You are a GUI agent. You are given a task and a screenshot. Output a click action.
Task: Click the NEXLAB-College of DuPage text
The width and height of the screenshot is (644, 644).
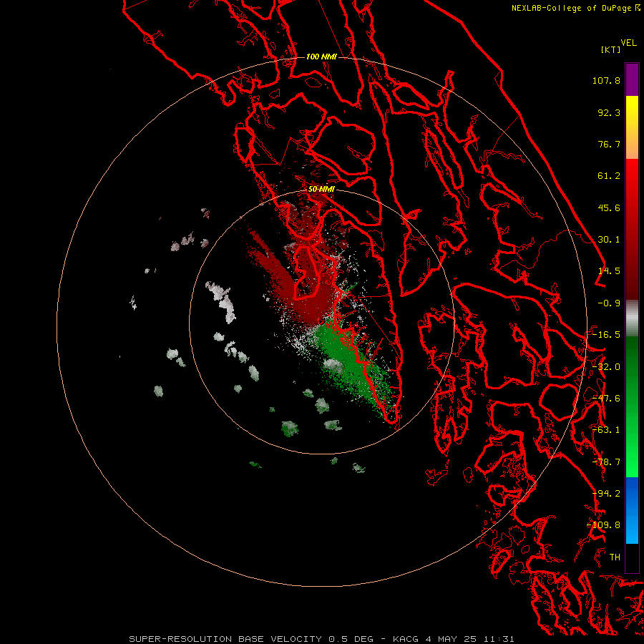click(x=571, y=8)
